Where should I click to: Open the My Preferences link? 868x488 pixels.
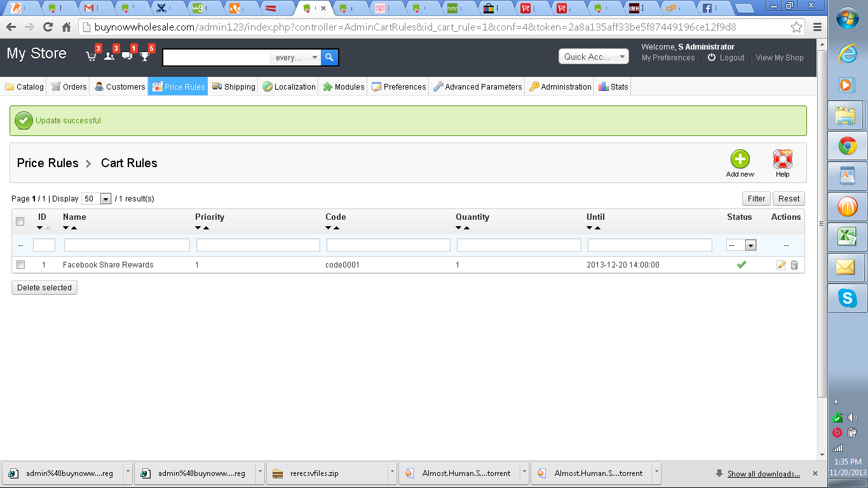pyautogui.click(x=668, y=58)
